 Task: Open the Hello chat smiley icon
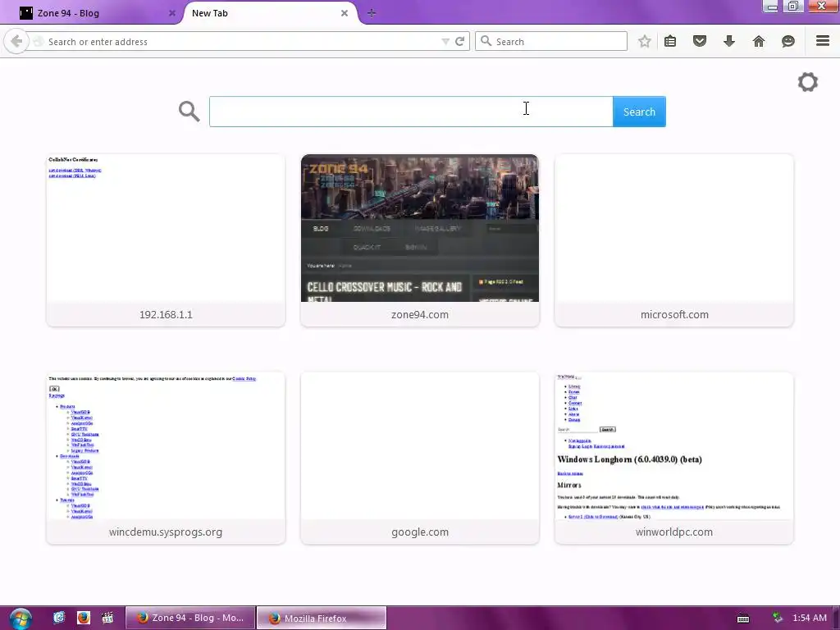[788, 41]
